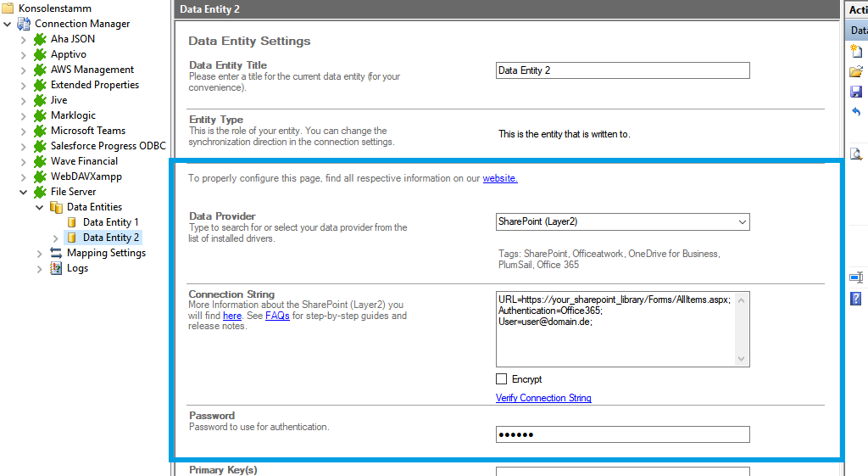The width and height of the screenshot is (868, 476).
Task: Click into the Password field
Action: (x=622, y=434)
